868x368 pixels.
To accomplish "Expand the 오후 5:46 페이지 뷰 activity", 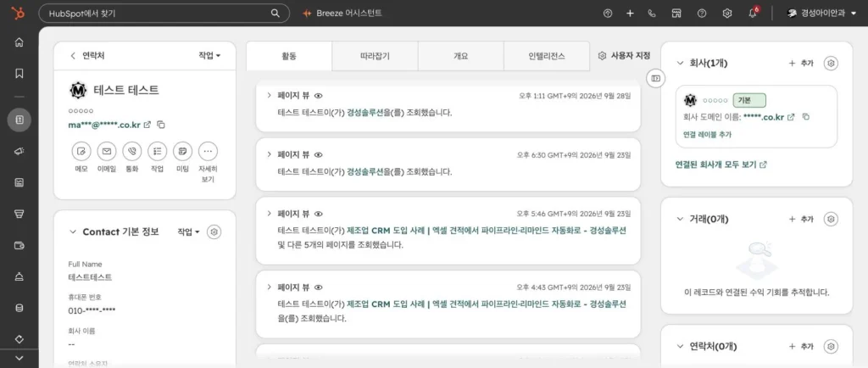I will pos(269,213).
